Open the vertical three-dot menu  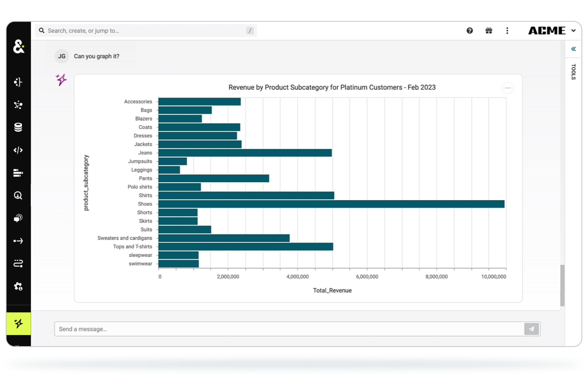point(507,31)
